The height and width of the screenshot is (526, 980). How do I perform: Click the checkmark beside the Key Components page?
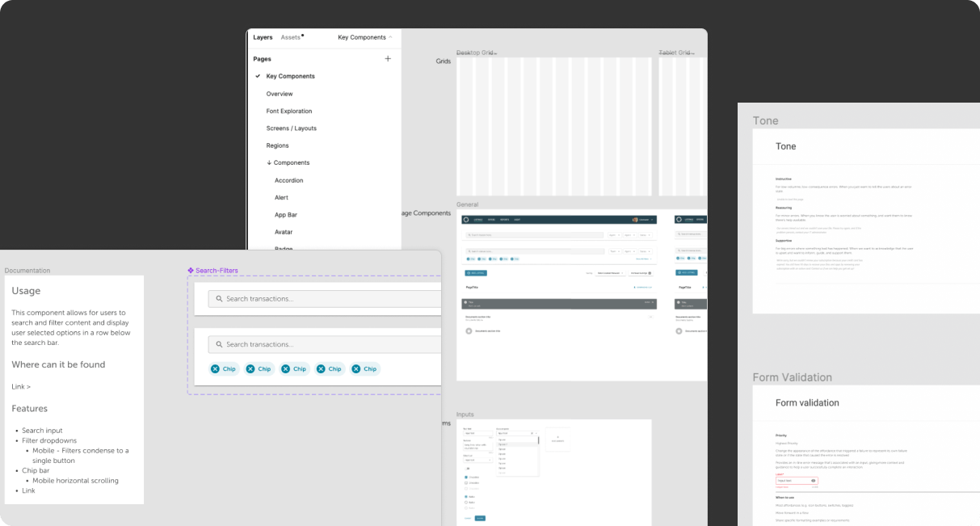pyautogui.click(x=256, y=76)
